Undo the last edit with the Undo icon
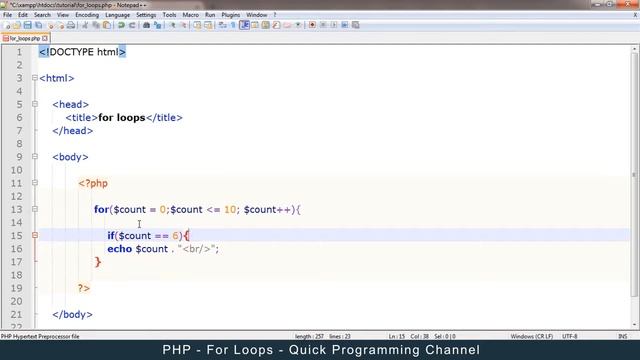The image size is (640, 360). pyautogui.click(x=121, y=25)
